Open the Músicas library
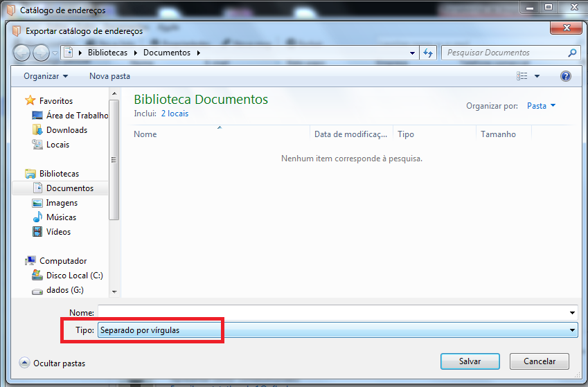588x387 pixels. click(x=61, y=217)
